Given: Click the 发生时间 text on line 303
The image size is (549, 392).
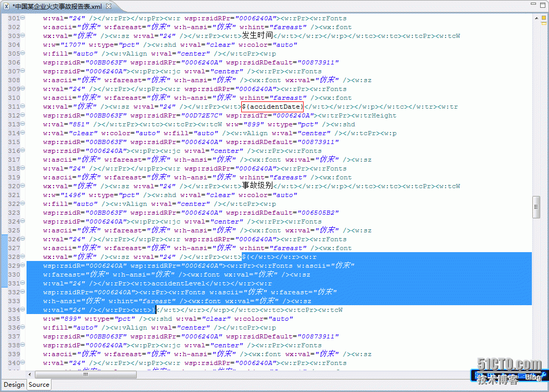Looking at the screenshot, I should click(257, 35).
